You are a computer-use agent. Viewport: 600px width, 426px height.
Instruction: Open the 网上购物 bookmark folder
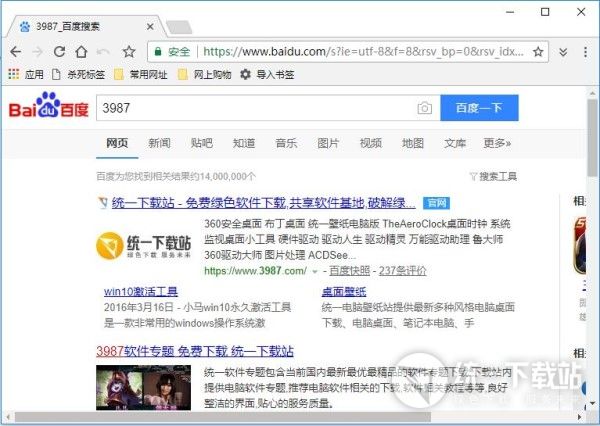(x=205, y=74)
